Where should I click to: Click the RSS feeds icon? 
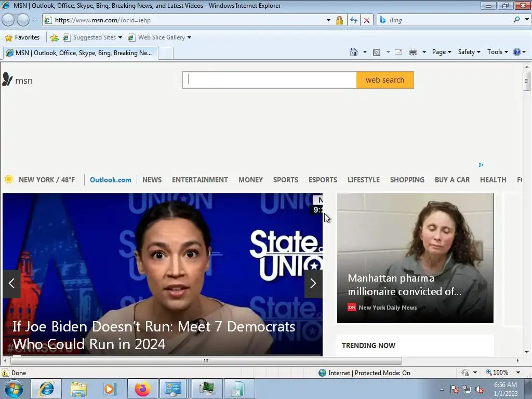(x=377, y=52)
